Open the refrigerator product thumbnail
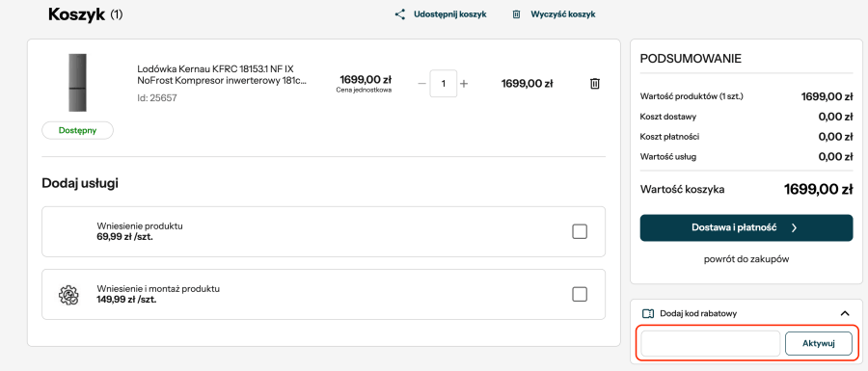This screenshot has width=868, height=371. [x=77, y=83]
